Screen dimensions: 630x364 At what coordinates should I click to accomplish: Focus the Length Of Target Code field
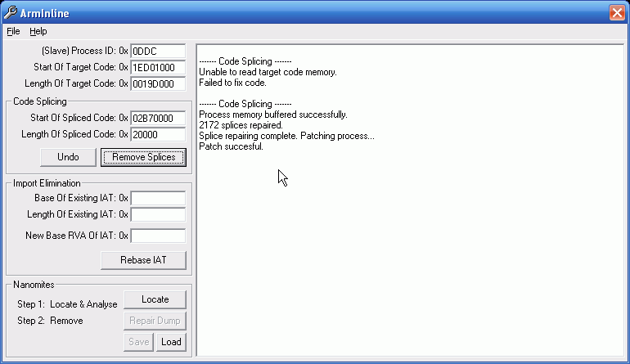pos(158,84)
